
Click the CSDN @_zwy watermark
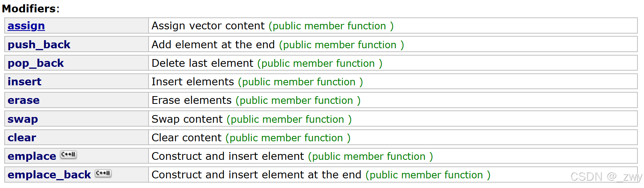click(606, 177)
